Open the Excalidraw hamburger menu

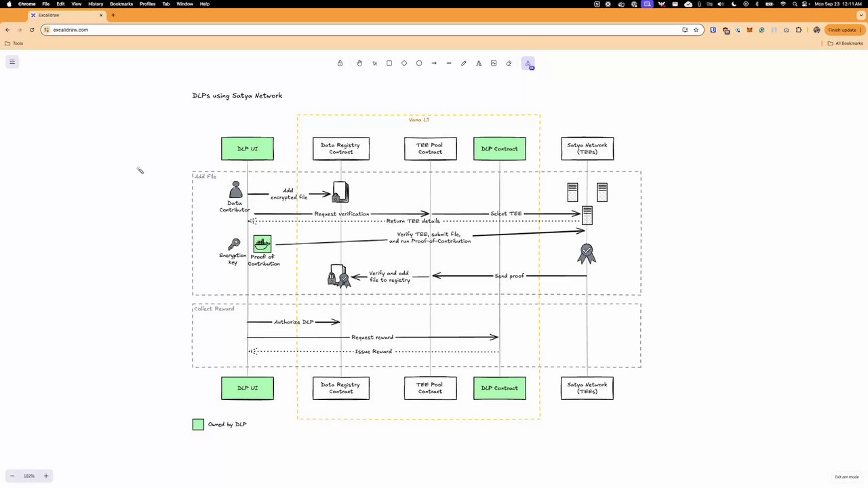(x=12, y=62)
